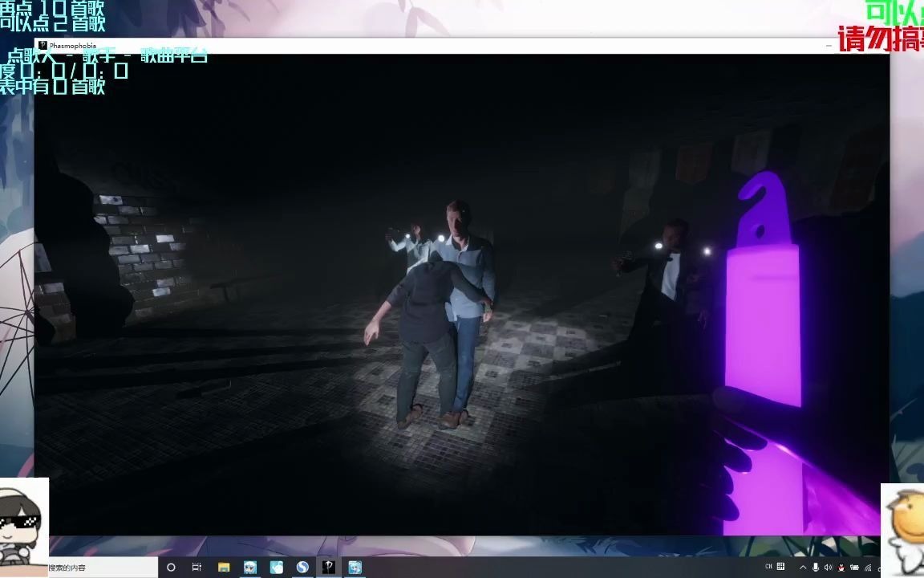Click the battery power tray icon
924x578 pixels.
(854, 568)
